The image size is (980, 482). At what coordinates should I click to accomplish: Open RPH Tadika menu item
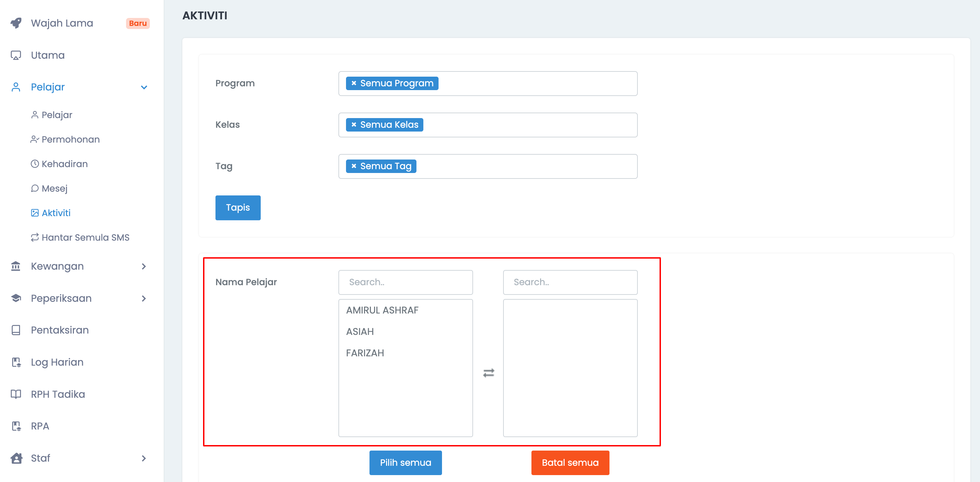pos(58,394)
